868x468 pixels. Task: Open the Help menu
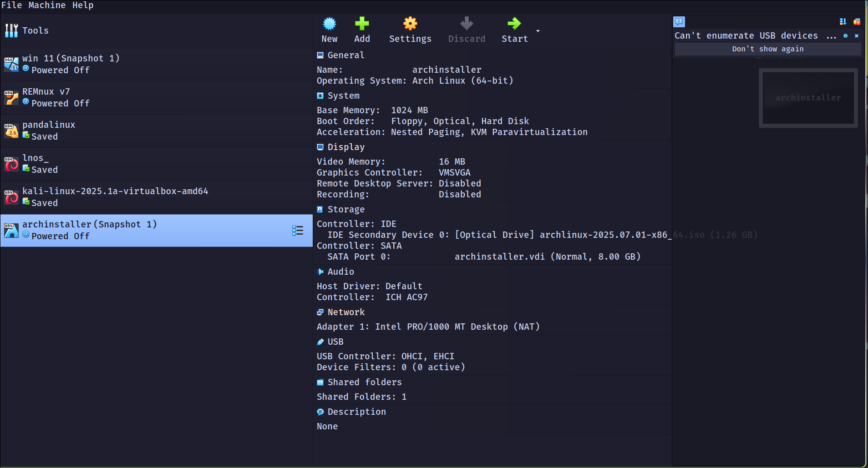click(x=83, y=5)
